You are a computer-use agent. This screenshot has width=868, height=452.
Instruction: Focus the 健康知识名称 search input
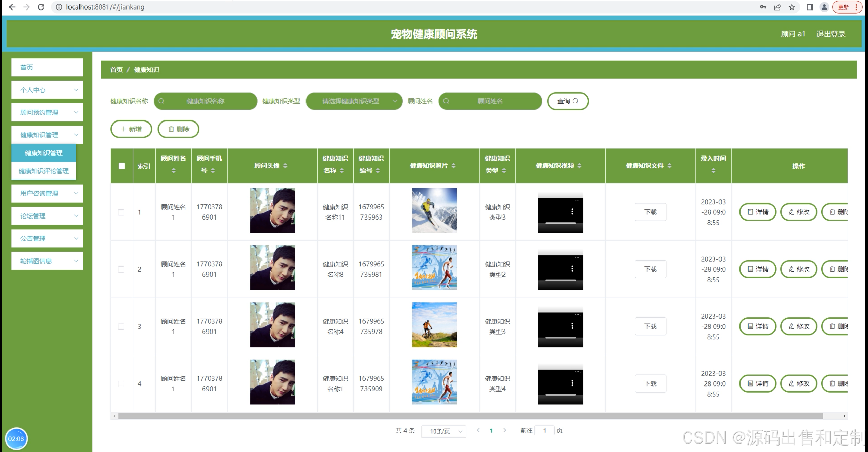point(205,101)
